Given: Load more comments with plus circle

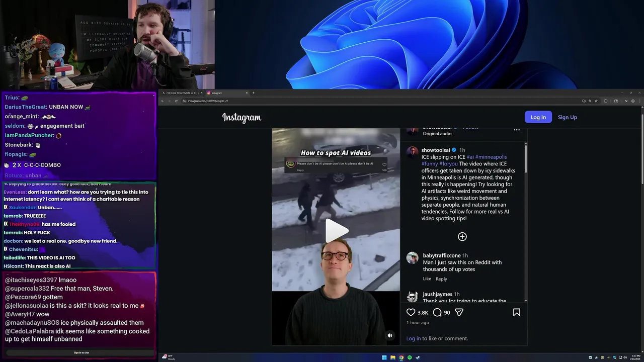Looking at the screenshot, I should pos(462,236).
